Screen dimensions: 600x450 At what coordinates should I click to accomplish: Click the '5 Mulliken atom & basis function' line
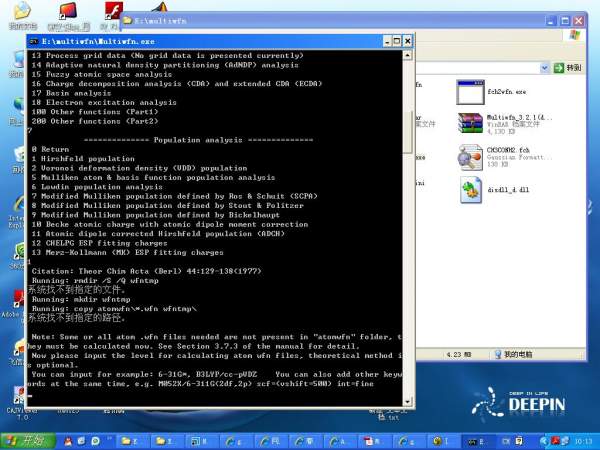pyautogui.click(x=153, y=178)
